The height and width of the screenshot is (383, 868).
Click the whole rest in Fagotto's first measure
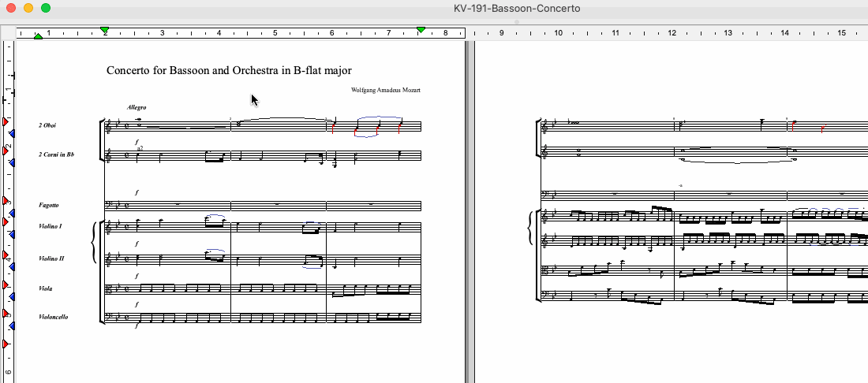click(178, 204)
